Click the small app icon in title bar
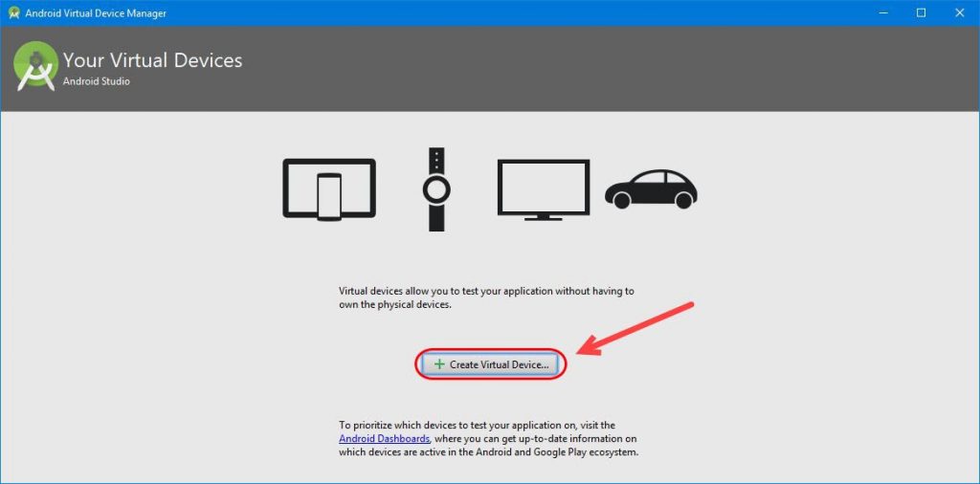The width and height of the screenshot is (980, 484). pyautogui.click(x=14, y=12)
